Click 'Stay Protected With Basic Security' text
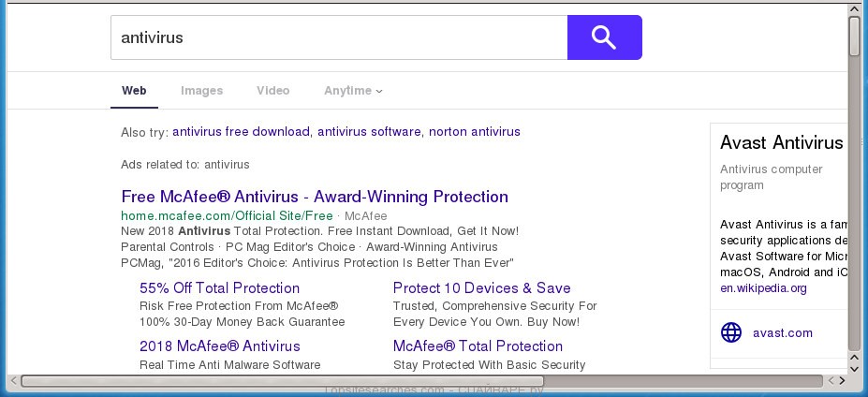Image resolution: width=868 pixels, height=397 pixels. pyautogui.click(x=490, y=365)
